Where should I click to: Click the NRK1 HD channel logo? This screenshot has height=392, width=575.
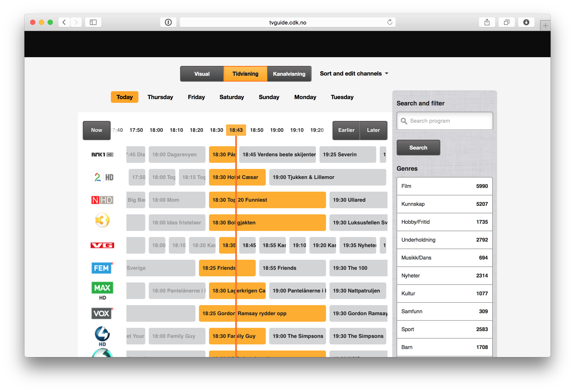coord(102,155)
